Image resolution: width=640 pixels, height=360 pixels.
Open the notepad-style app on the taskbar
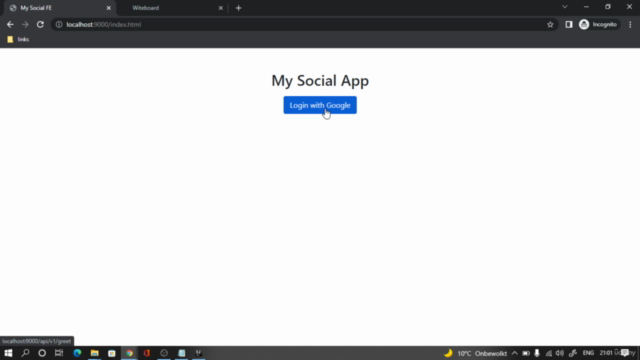[x=182, y=353]
